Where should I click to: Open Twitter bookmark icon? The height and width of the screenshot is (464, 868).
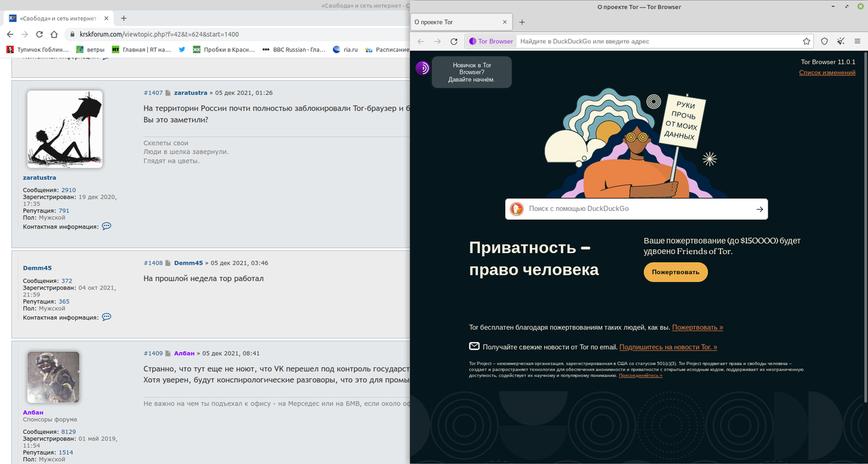pyautogui.click(x=182, y=50)
